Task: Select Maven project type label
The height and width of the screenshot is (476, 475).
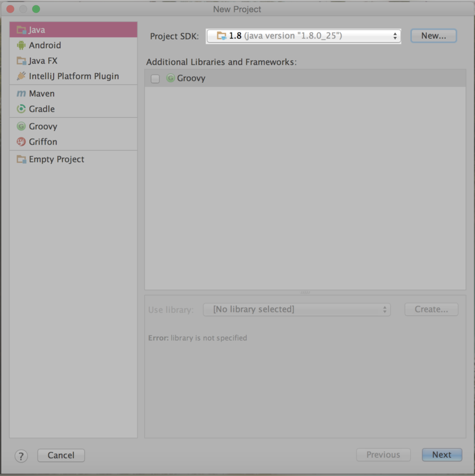Action: click(x=42, y=93)
